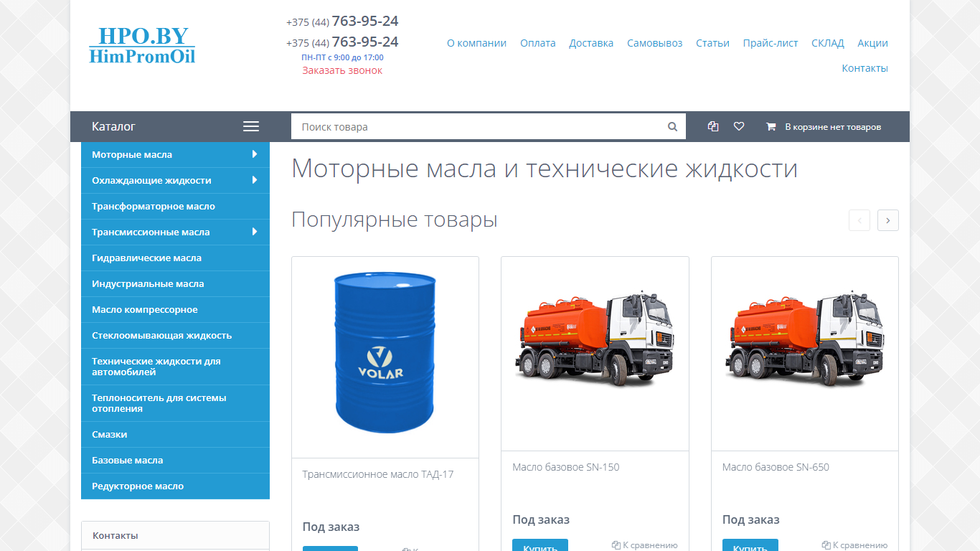980x551 pixels.
Task: Open the Доставка menu item
Action: pyautogui.click(x=591, y=43)
